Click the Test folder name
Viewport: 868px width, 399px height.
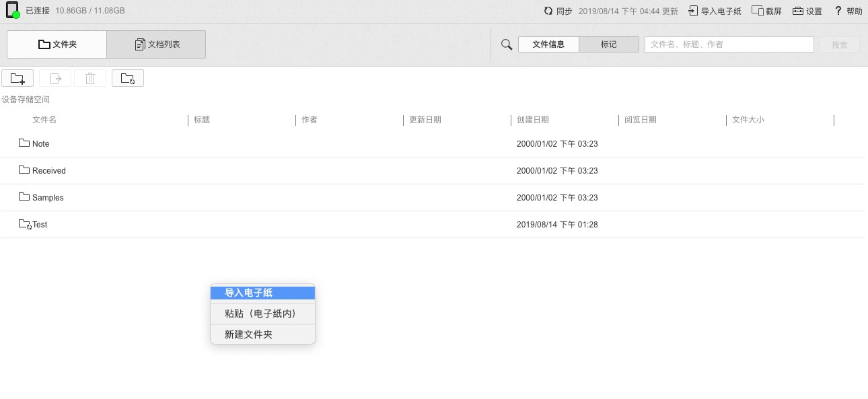click(40, 225)
